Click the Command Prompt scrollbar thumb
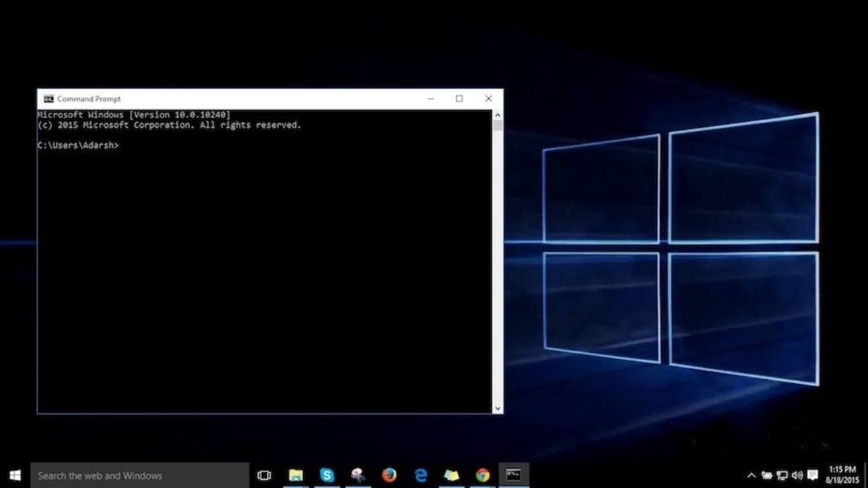The width and height of the screenshot is (868, 488). pyautogui.click(x=498, y=126)
